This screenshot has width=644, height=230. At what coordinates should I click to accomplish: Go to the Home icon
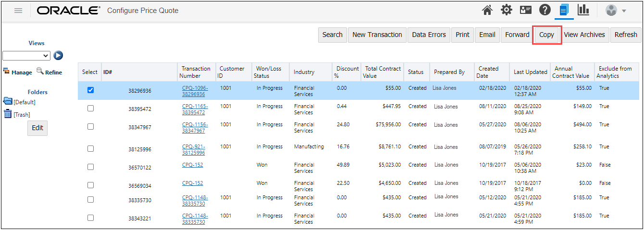click(487, 10)
